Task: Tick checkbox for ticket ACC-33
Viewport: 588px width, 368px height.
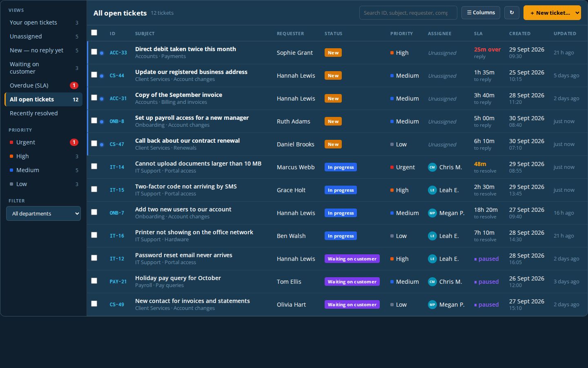Action: tap(94, 52)
